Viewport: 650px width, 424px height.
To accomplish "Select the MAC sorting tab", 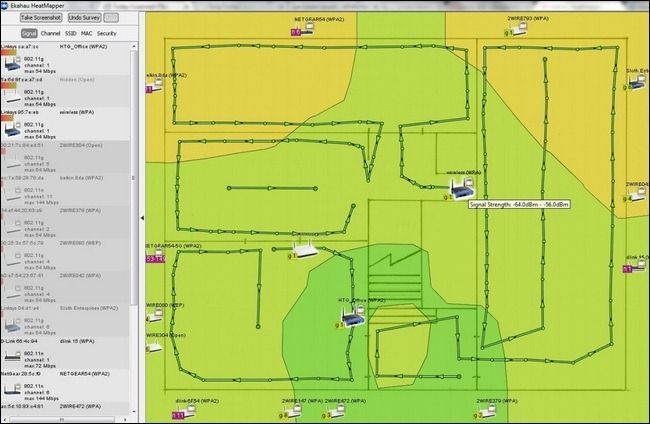I will click(x=87, y=33).
